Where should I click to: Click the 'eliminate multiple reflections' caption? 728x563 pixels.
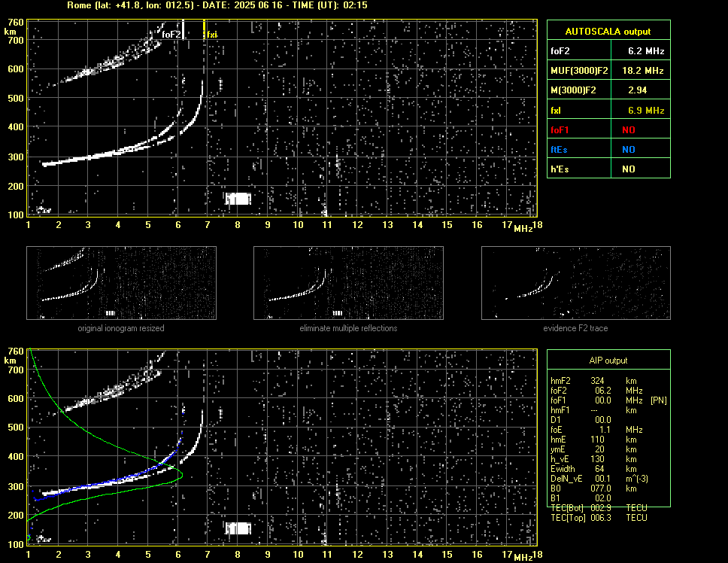[348, 328]
